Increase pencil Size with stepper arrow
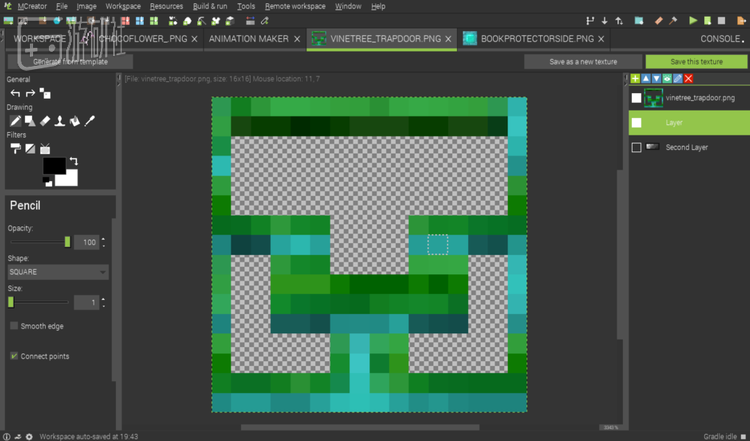 click(103, 299)
